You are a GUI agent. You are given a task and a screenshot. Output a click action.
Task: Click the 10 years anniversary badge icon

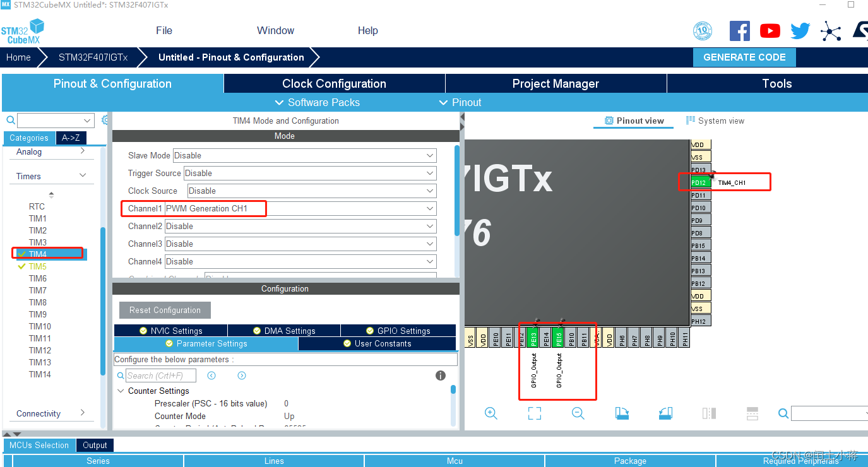(x=703, y=30)
